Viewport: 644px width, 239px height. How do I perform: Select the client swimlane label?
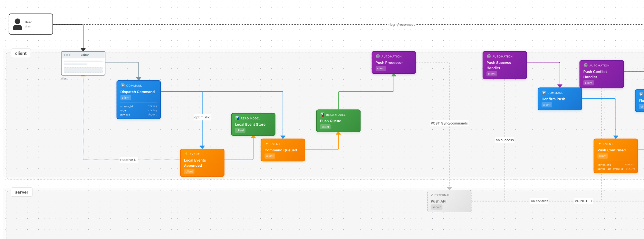coord(21,54)
